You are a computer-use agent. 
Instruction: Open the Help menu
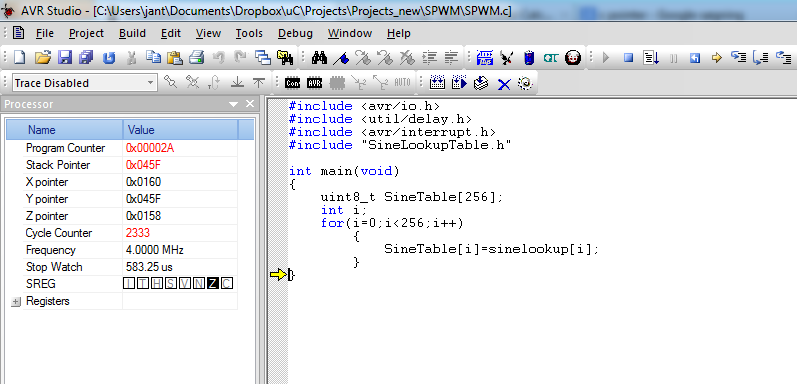(398, 33)
